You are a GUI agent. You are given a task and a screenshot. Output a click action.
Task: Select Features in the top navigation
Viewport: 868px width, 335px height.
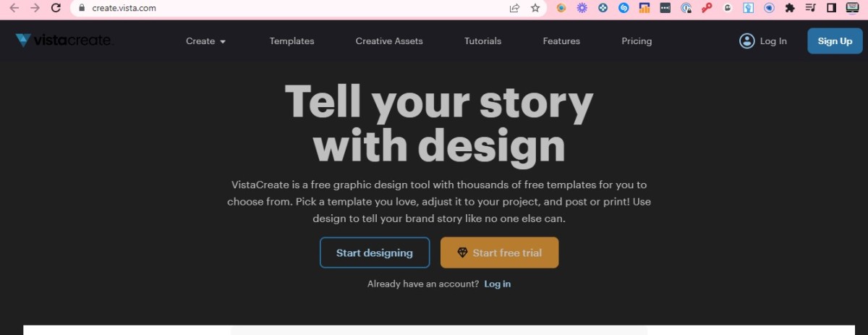(561, 41)
